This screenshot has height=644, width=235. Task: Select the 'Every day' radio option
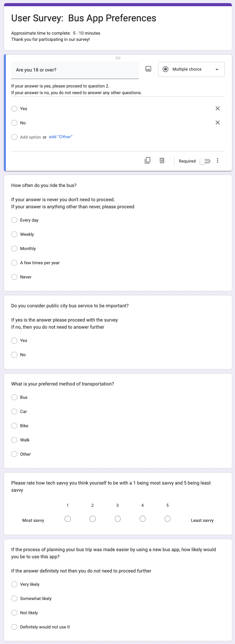14,220
